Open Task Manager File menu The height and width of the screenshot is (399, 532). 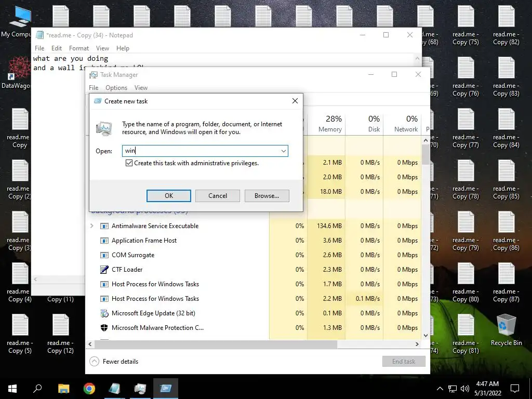pos(94,87)
